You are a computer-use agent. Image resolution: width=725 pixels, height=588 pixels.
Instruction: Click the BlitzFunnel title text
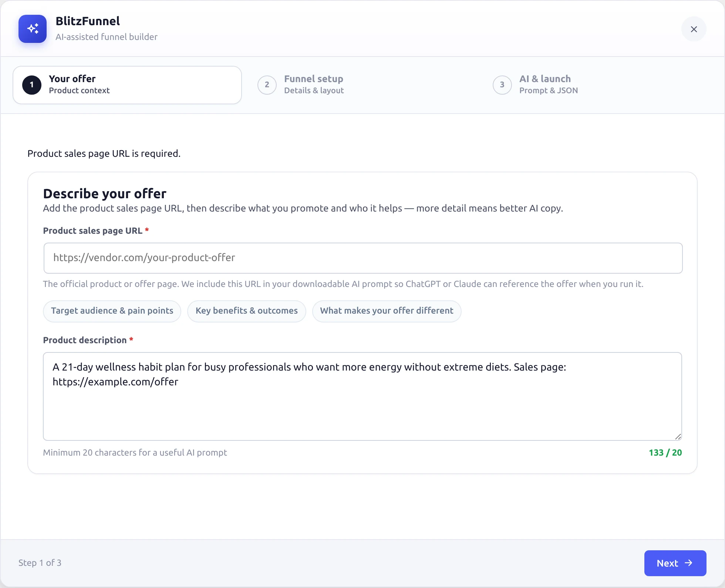[x=88, y=21]
